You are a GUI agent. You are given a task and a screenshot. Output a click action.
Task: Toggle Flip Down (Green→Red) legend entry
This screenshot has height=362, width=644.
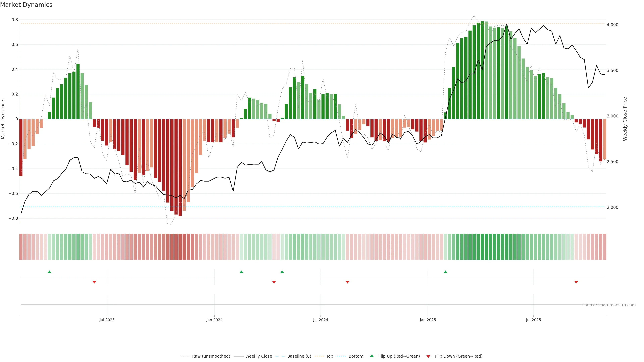(459, 356)
